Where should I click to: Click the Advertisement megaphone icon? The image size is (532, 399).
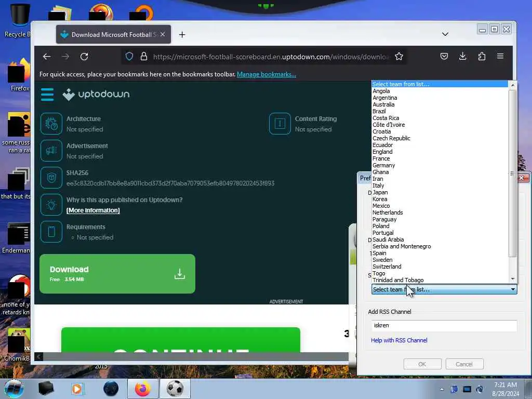[x=51, y=151]
